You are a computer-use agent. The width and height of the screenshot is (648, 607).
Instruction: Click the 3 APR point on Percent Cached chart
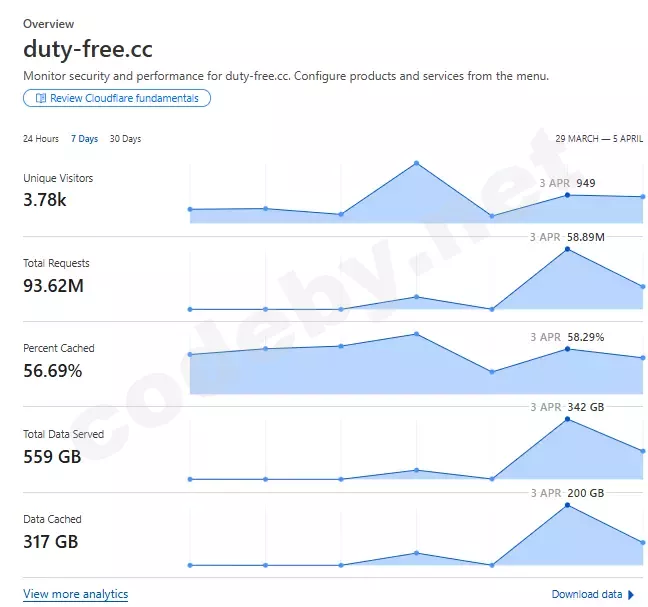coord(567,349)
